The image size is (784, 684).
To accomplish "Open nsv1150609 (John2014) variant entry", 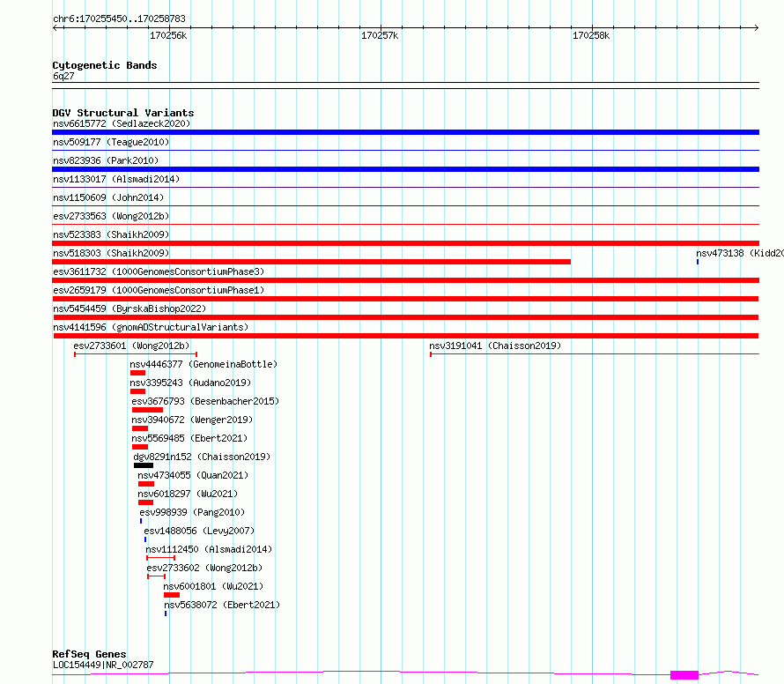I will coord(108,197).
